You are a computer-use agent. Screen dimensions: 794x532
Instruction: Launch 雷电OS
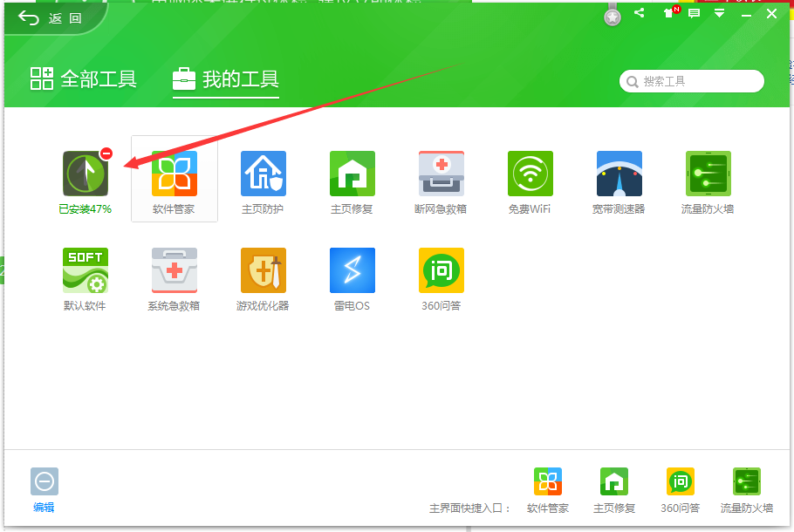click(352, 270)
